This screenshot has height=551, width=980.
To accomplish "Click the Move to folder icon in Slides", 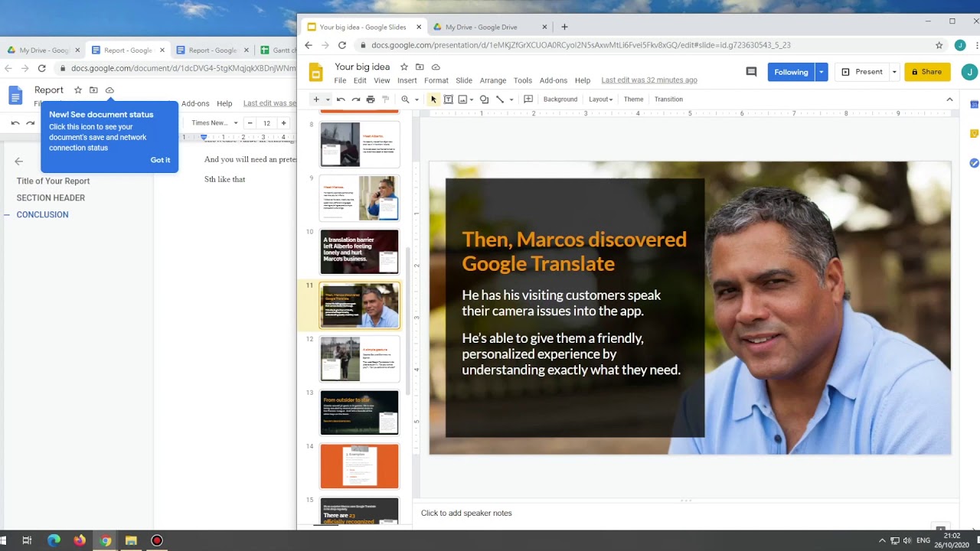I will click(x=420, y=67).
